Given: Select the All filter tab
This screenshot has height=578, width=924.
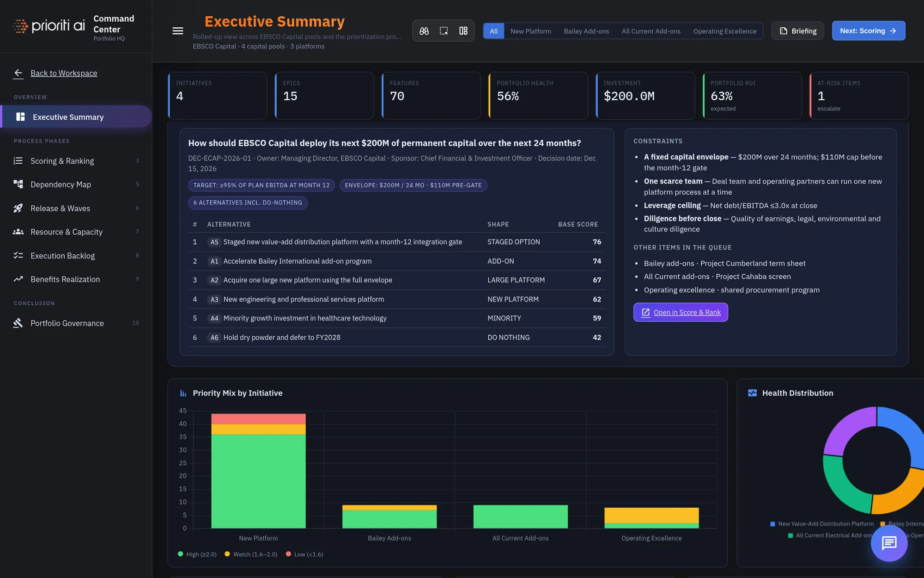Looking at the screenshot, I should tap(493, 31).
